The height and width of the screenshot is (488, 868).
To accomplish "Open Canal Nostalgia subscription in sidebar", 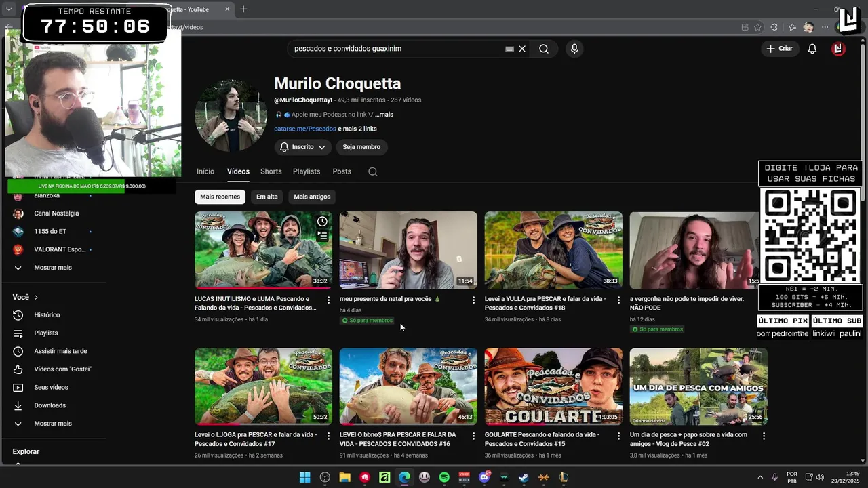I will click(x=56, y=213).
